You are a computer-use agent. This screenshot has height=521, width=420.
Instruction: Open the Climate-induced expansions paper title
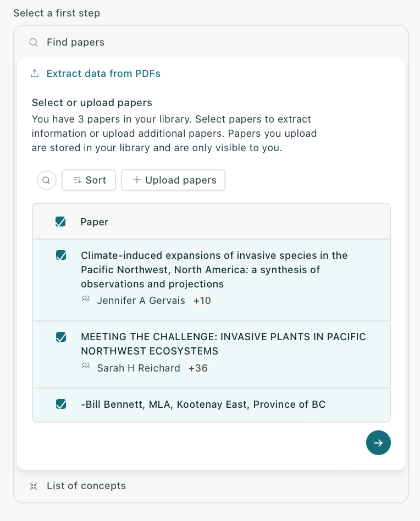[214, 270]
